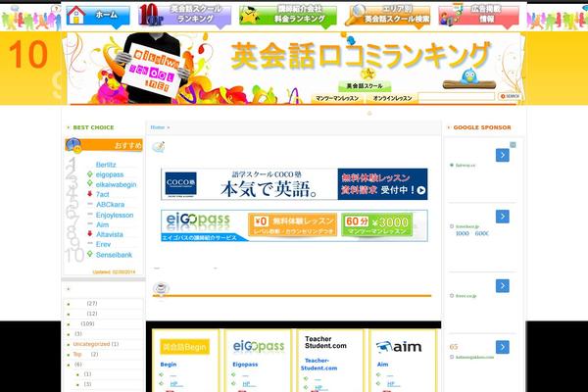588x392 pixels.
Task: Open Erev in the ranking list
Action: click(x=103, y=244)
